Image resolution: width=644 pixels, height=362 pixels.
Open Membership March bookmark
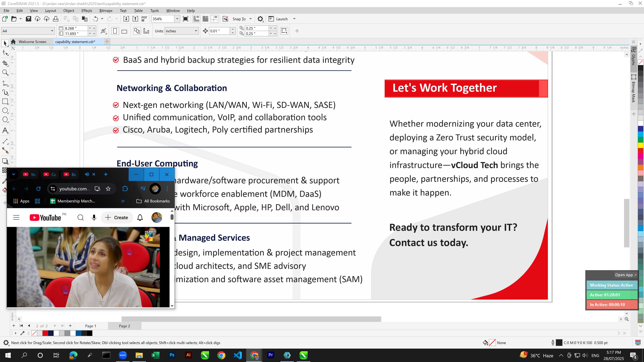point(73,201)
